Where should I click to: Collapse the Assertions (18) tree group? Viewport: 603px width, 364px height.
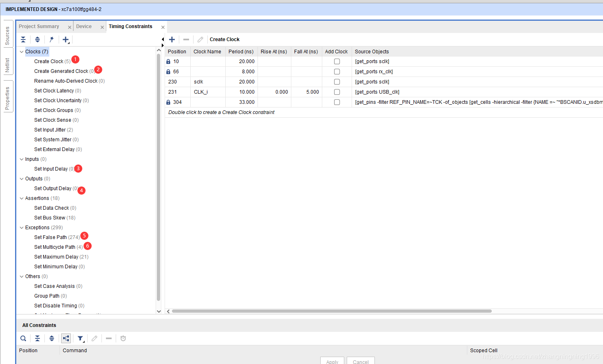coord(22,198)
